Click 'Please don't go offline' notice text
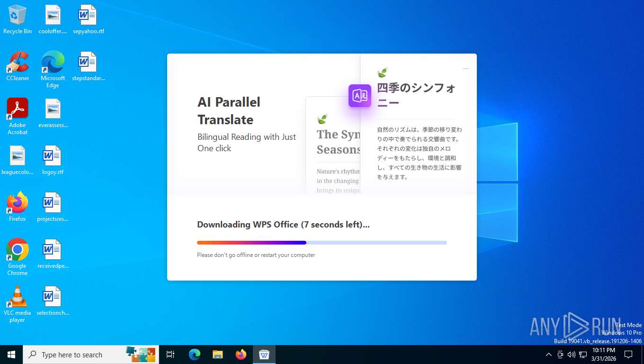 tap(256, 255)
